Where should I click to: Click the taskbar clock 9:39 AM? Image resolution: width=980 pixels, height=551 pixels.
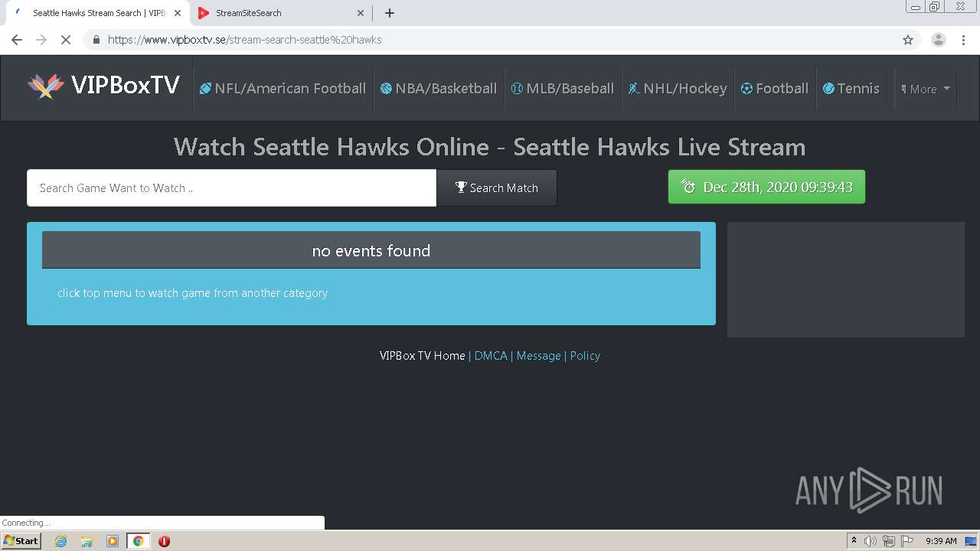tap(941, 541)
